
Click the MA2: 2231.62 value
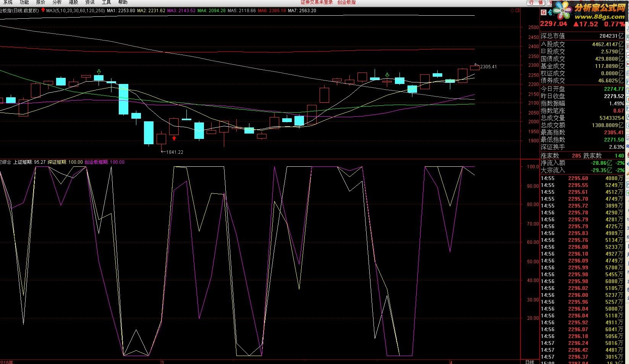pos(151,11)
